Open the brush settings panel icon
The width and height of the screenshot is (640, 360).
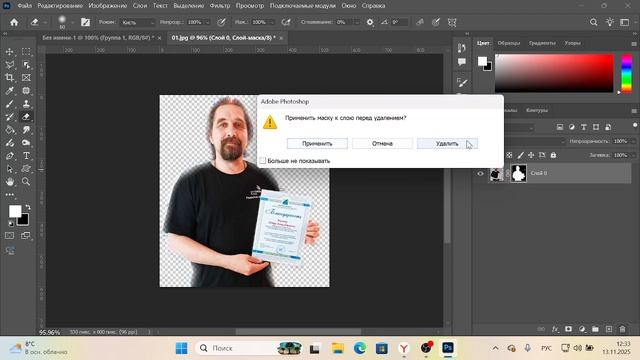[85, 22]
